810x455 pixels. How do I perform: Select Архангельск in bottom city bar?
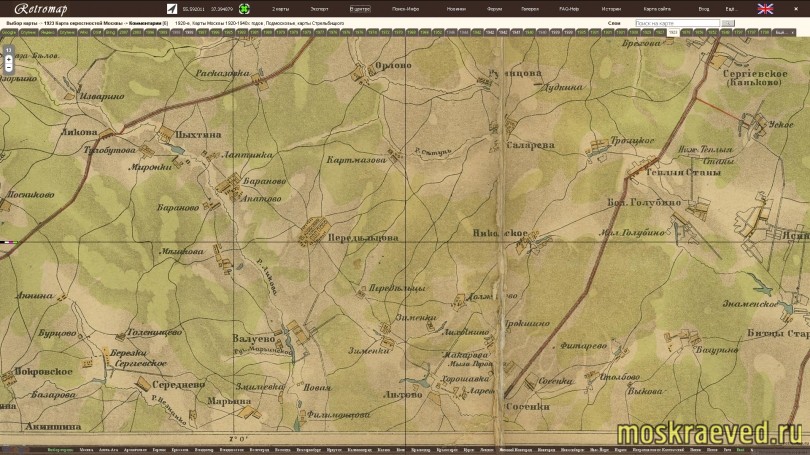click(135, 450)
